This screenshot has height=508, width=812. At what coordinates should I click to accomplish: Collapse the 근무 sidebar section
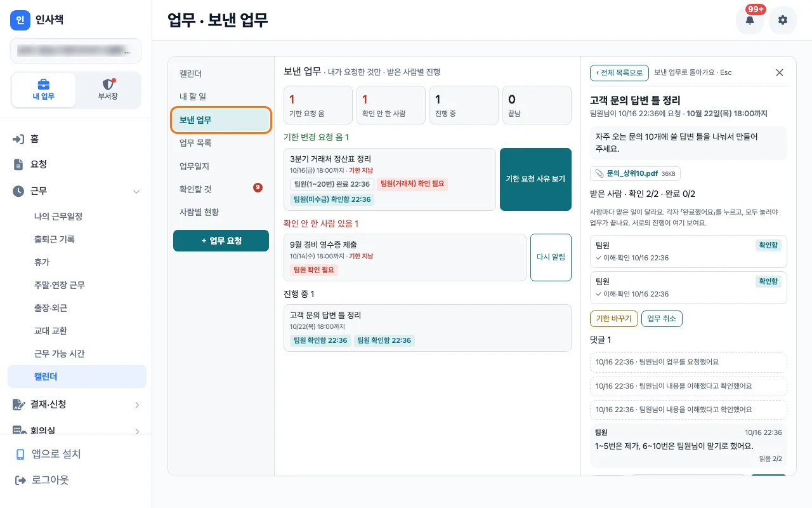tap(76, 191)
